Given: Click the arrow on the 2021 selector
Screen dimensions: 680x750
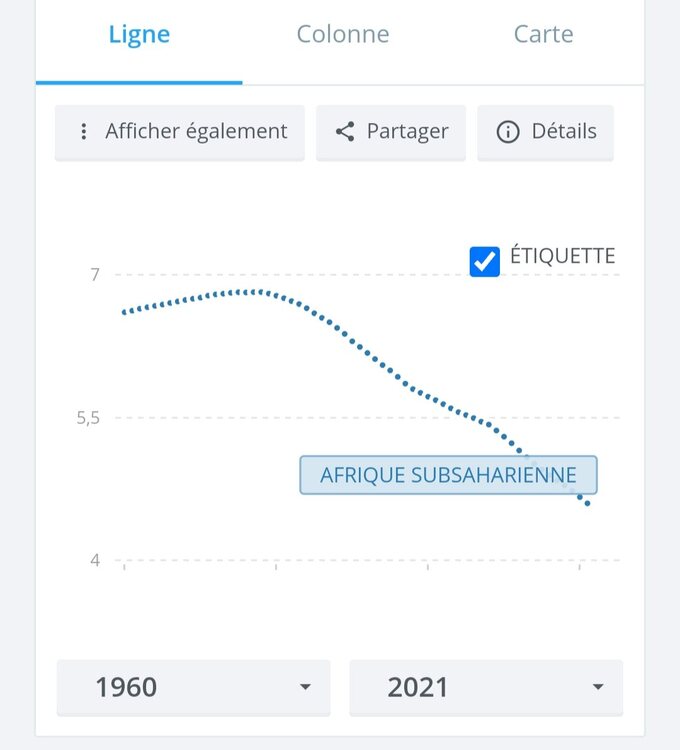Looking at the screenshot, I should point(598,687).
